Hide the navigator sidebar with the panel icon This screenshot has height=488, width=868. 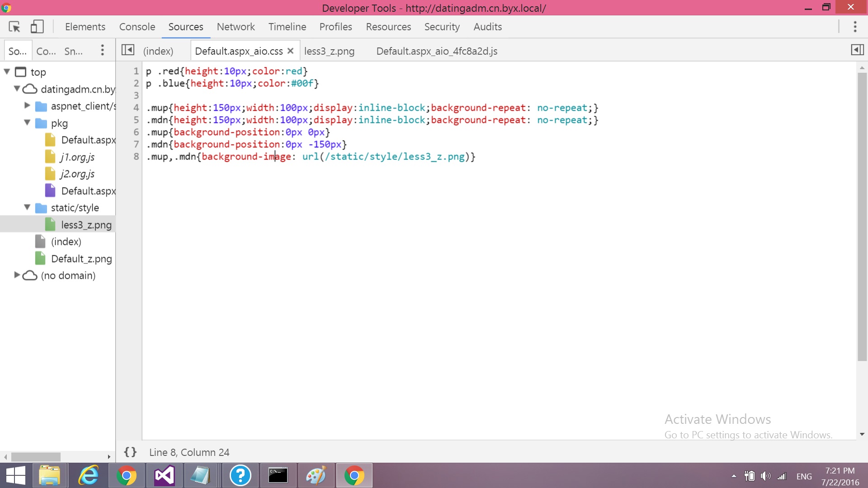(128, 50)
